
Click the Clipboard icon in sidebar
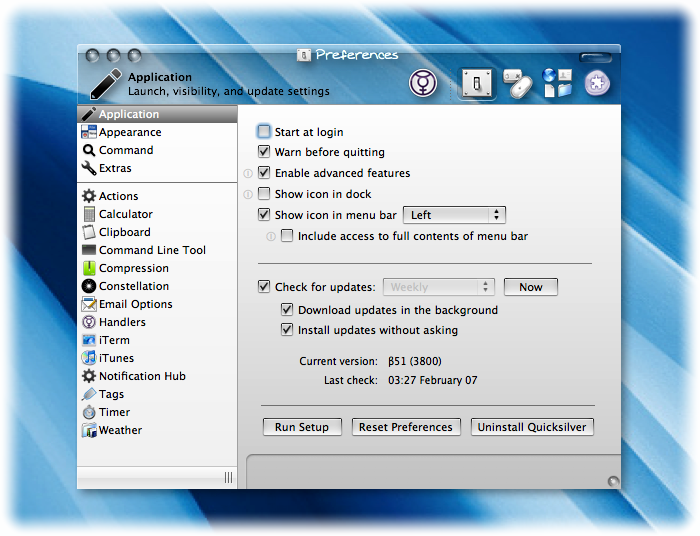pyautogui.click(x=89, y=232)
